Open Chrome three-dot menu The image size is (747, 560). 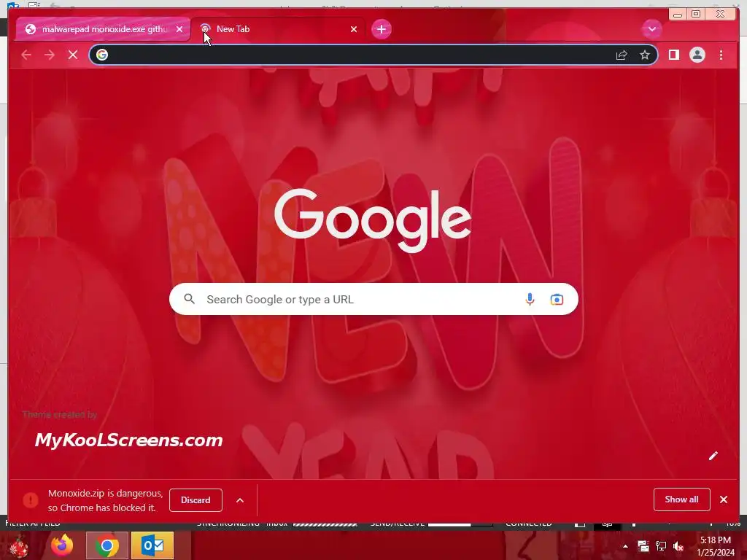721,55
